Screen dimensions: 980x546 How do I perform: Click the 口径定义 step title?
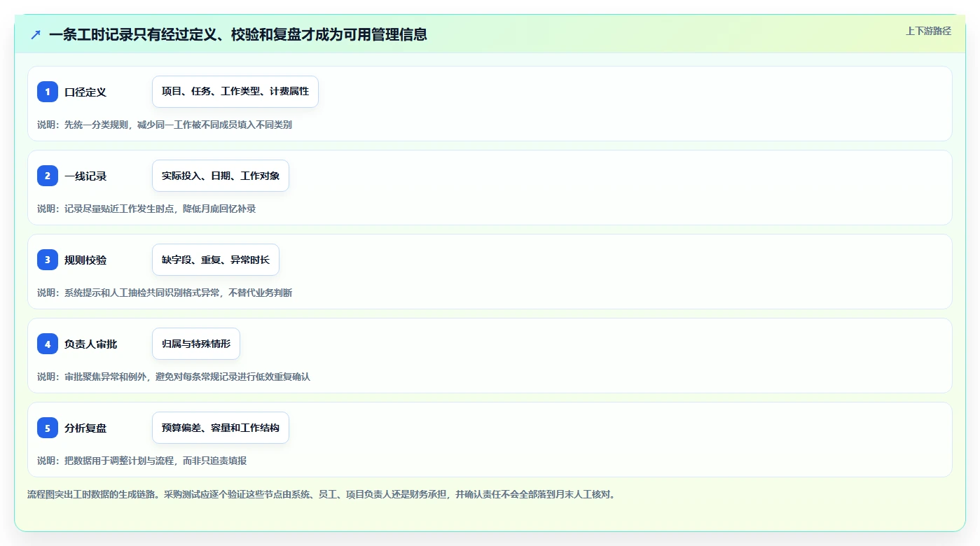(x=85, y=92)
